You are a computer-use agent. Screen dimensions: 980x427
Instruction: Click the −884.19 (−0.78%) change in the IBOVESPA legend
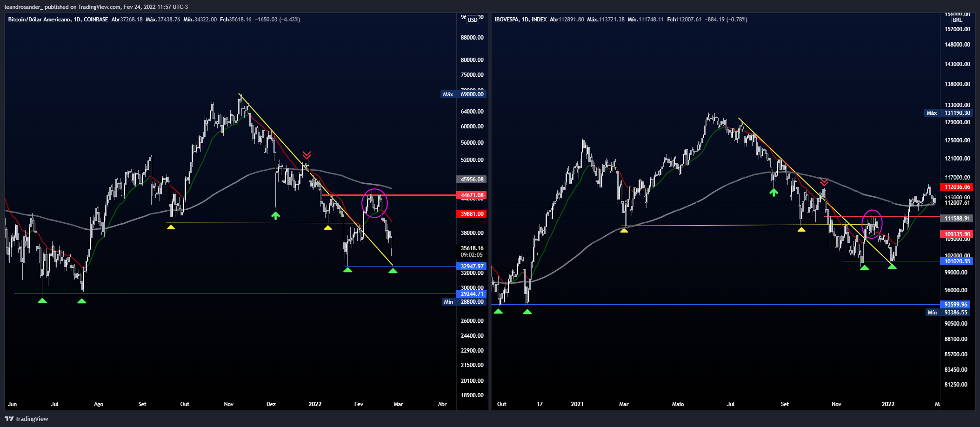tap(726, 20)
